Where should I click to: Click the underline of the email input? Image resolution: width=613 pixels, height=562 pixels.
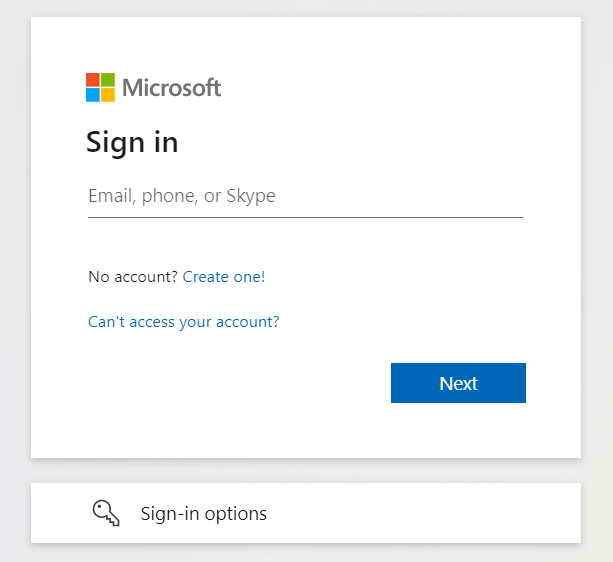coord(305,217)
